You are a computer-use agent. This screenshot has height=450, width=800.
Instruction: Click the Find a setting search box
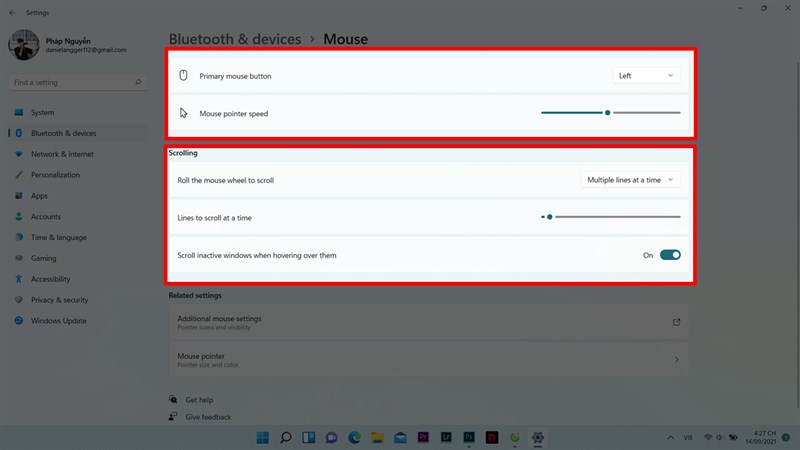(78, 82)
